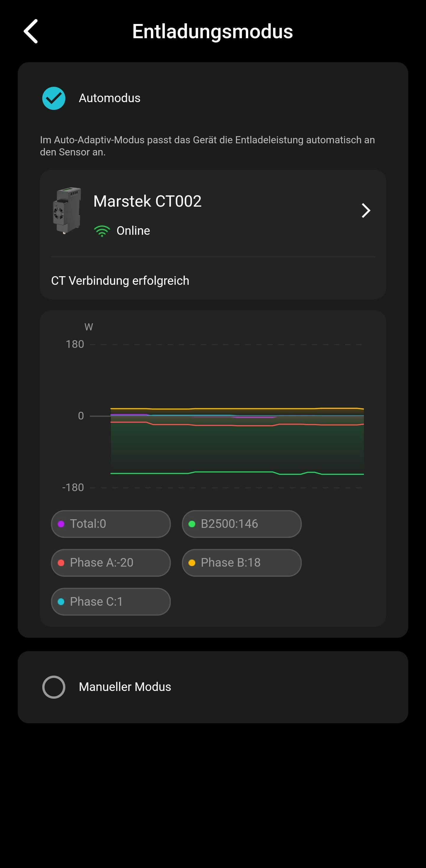Click the Marstek CT002 device image
The image size is (426, 868).
(67, 210)
